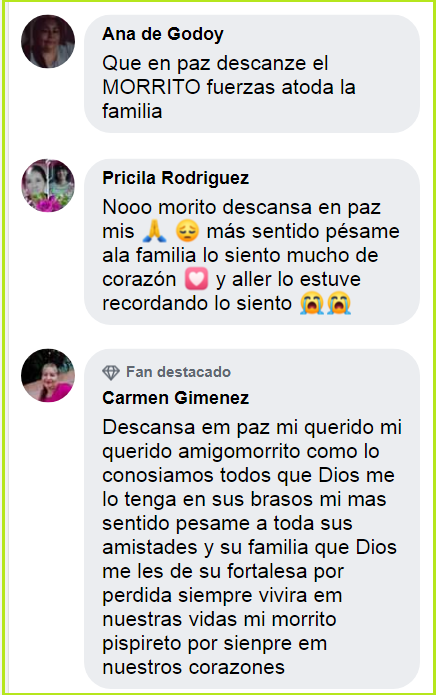
Task: Click the Carmen Gimenez name link
Action: [175, 398]
